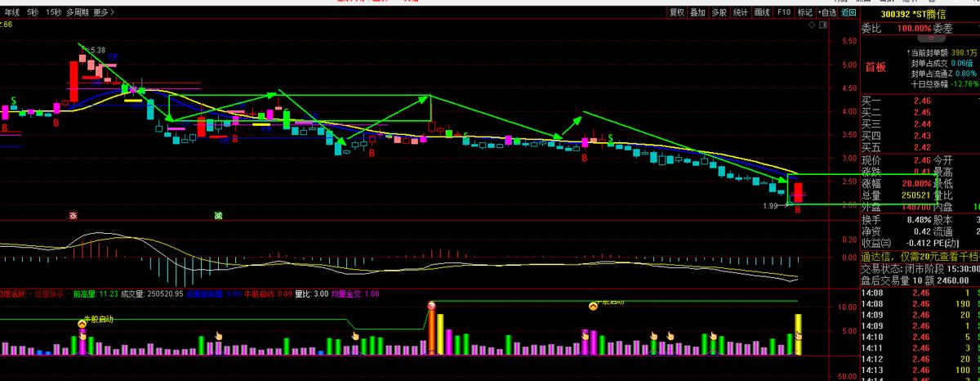980x381 pixels.
Task: Activate the 画线 drawing tool
Action: click(762, 12)
